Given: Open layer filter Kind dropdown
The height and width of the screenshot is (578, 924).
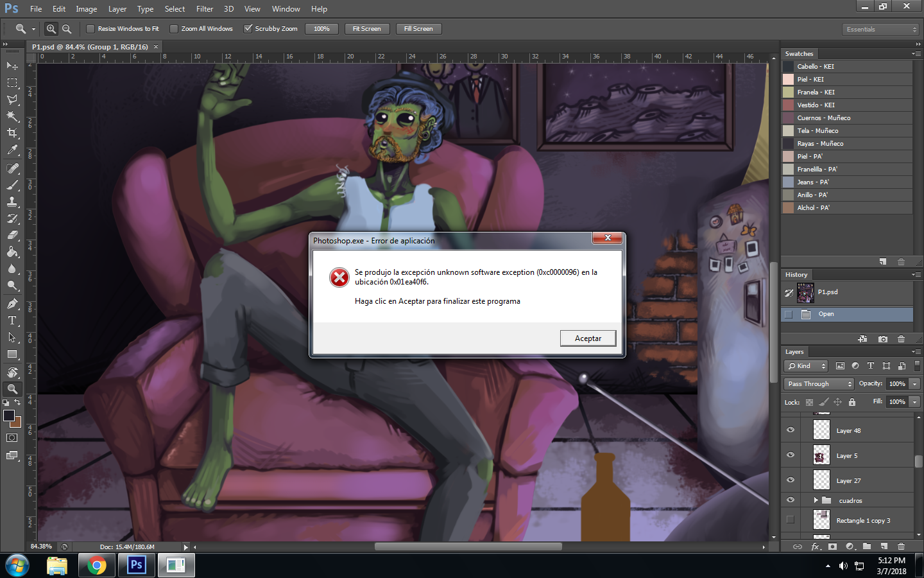Looking at the screenshot, I should 806,366.
